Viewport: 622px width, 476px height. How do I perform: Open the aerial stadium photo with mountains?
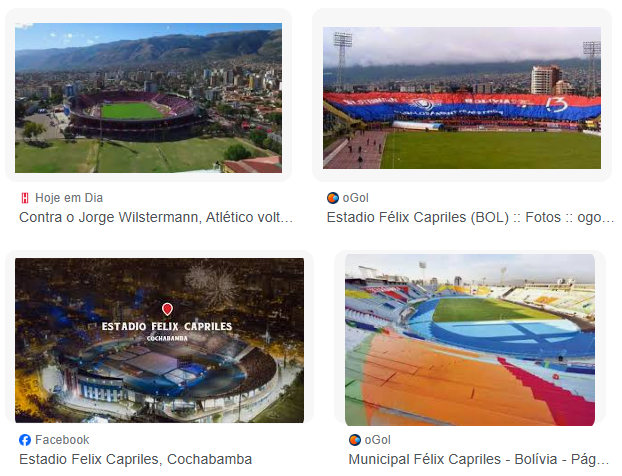click(148, 98)
